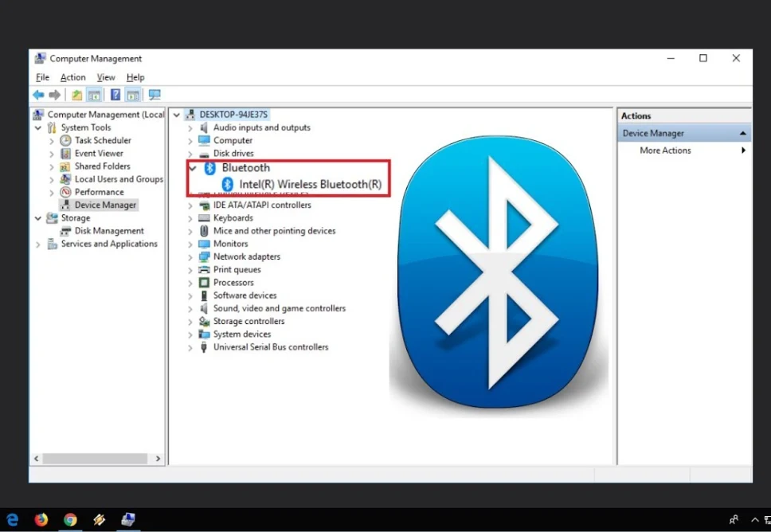Click the left pane horizontal scrollbar thumb
The width and height of the screenshot is (771, 532).
point(95,458)
